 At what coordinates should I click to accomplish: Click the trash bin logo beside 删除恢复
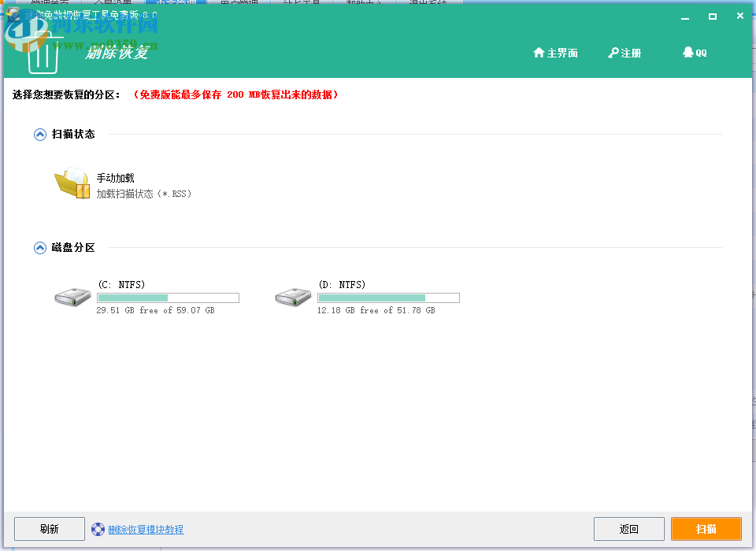pyautogui.click(x=45, y=52)
